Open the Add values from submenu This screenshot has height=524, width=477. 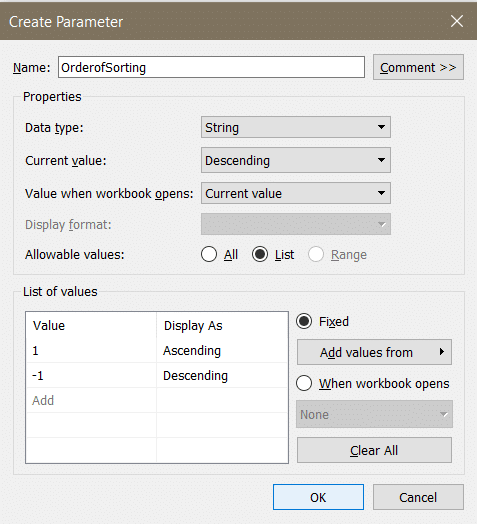click(374, 352)
